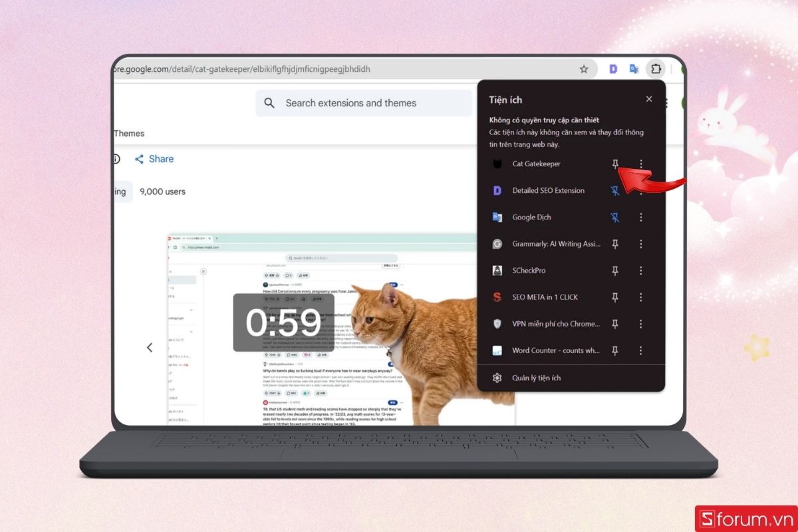Open Cat Gatekeeper entry in list
798x532 pixels.
point(536,164)
